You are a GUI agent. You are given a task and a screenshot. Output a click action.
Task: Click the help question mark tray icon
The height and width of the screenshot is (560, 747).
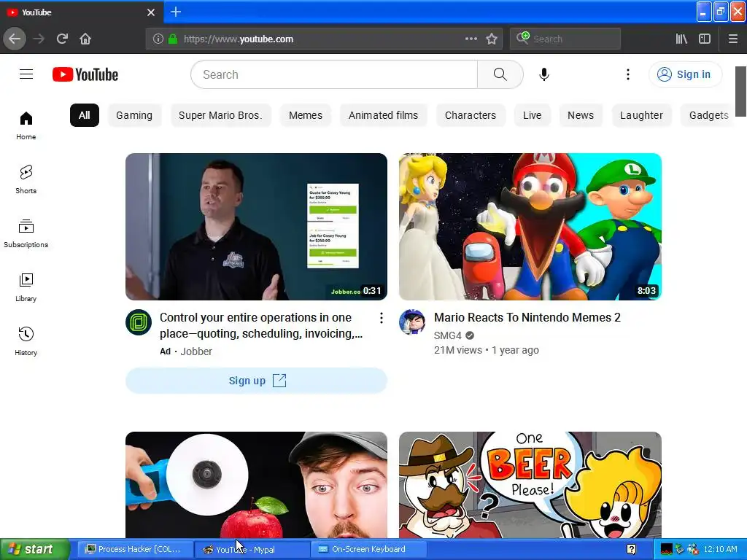coord(632,549)
